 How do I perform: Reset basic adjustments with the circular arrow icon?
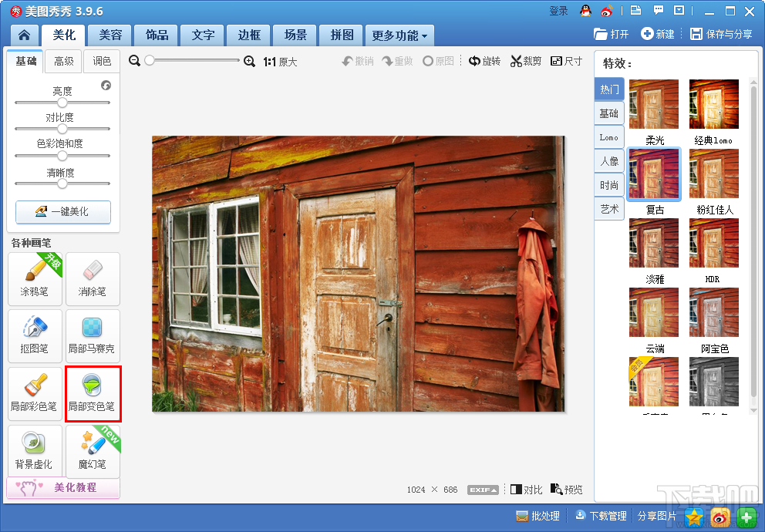tap(106, 86)
